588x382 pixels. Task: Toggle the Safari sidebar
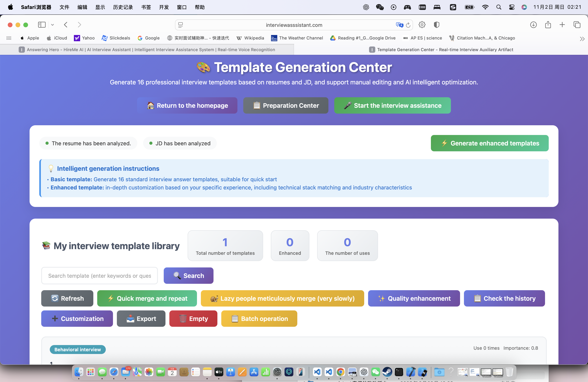point(42,25)
